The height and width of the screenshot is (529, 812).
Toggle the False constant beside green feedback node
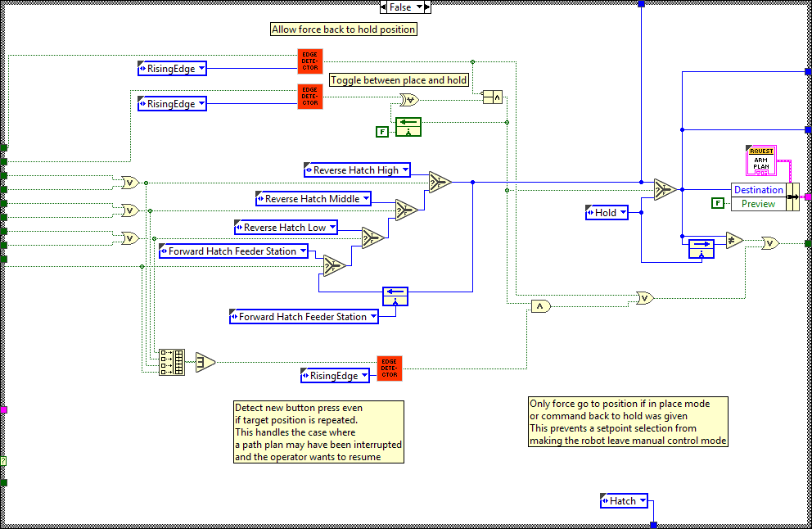pyautogui.click(x=381, y=131)
